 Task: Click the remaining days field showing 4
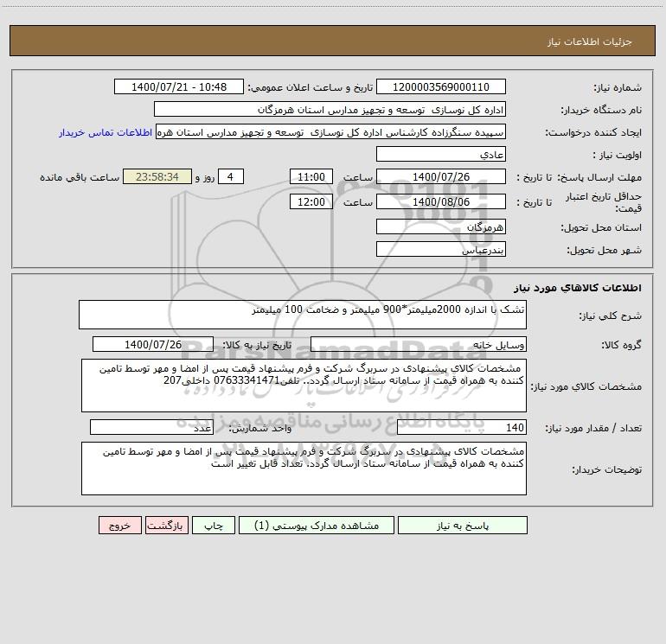coord(231,176)
